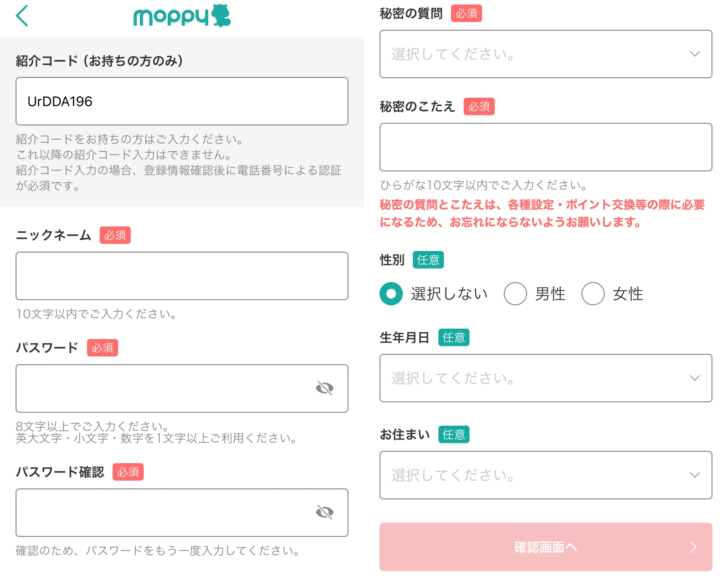Image resolution: width=728 pixels, height=578 pixels.
Task: Open the 生年月日 dropdown
Action: click(546, 378)
